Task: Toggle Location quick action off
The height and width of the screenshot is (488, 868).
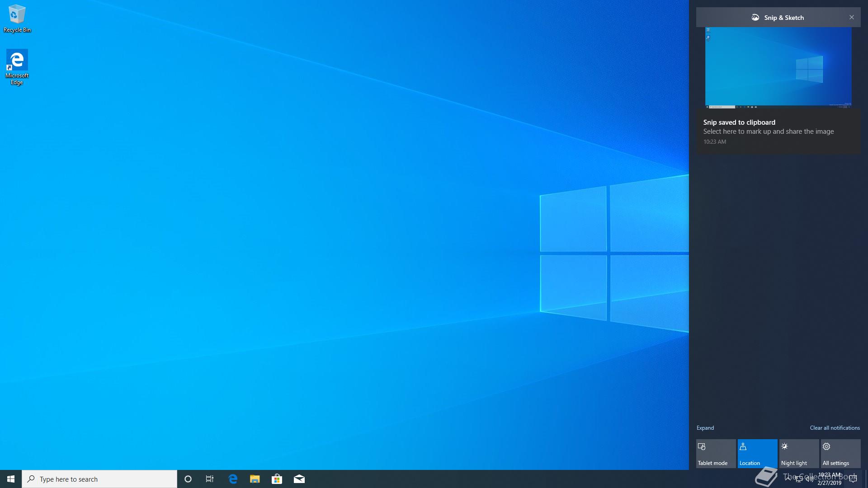Action: pos(758,454)
